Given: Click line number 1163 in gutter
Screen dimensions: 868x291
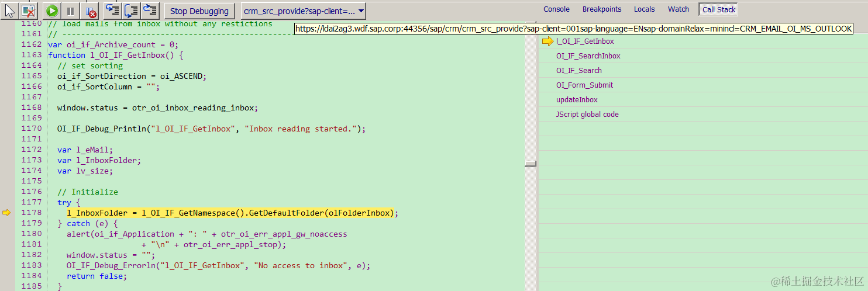Looking at the screenshot, I should [30, 55].
